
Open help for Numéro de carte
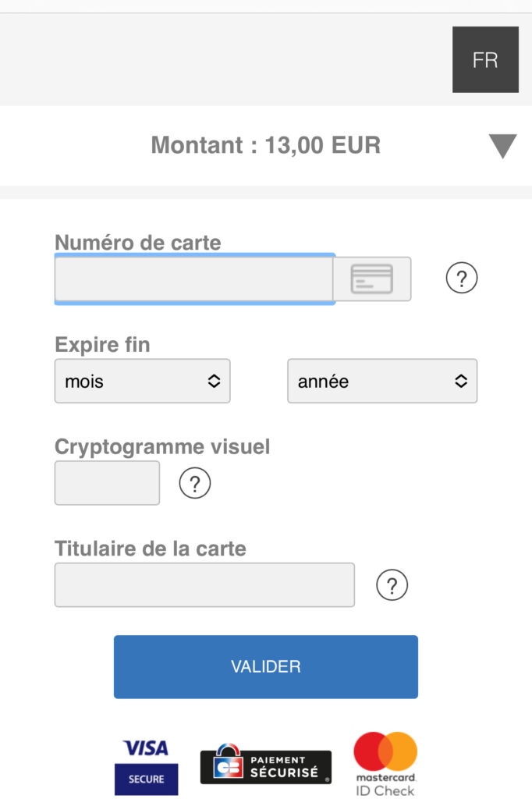pos(462,278)
